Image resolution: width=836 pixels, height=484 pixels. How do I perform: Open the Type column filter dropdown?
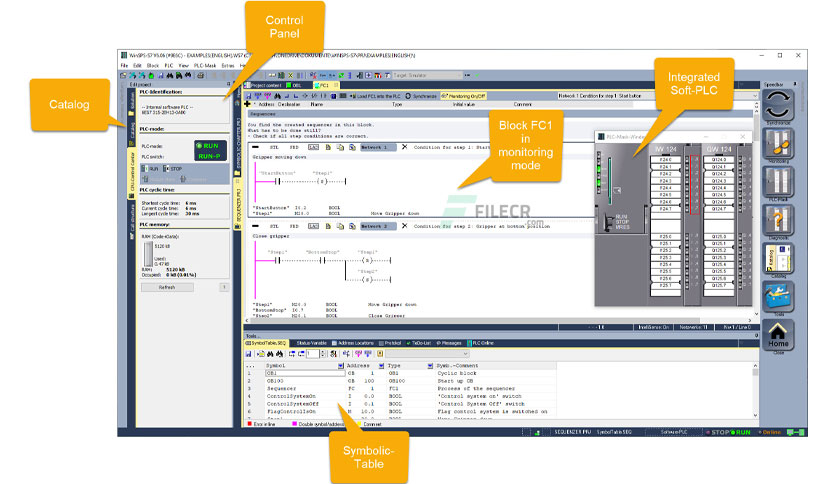(430, 366)
